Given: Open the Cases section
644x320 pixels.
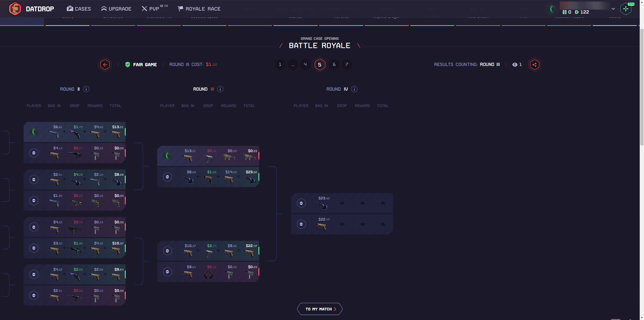Looking at the screenshot, I should coord(79,9).
